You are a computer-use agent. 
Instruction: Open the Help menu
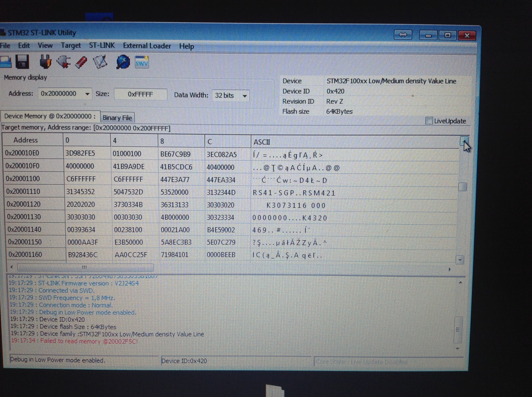click(186, 46)
